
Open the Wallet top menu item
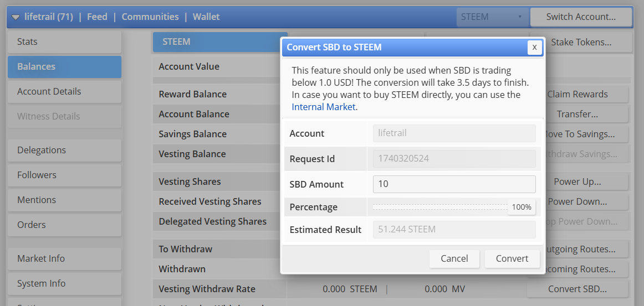pyautogui.click(x=206, y=17)
